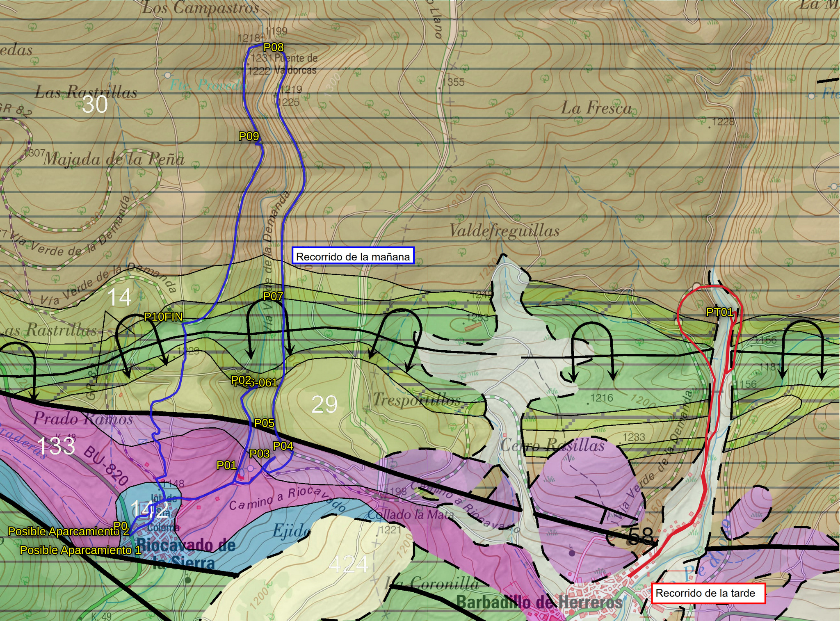
Task: Click the geological unit number 29
Action: tap(324, 404)
